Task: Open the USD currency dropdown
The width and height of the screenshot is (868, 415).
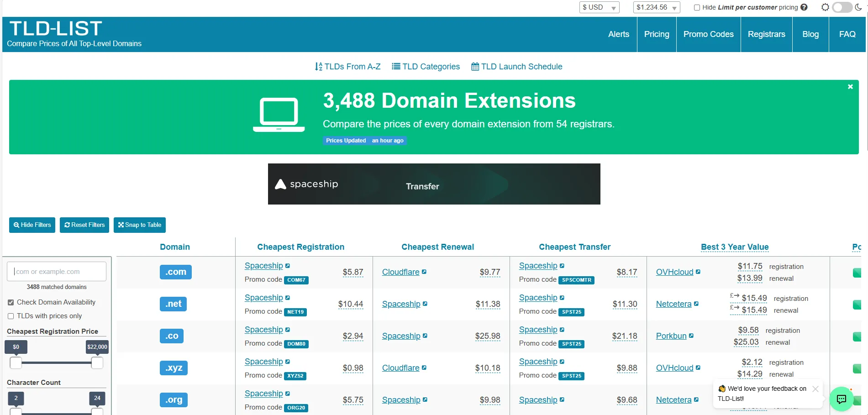Action: click(x=599, y=7)
